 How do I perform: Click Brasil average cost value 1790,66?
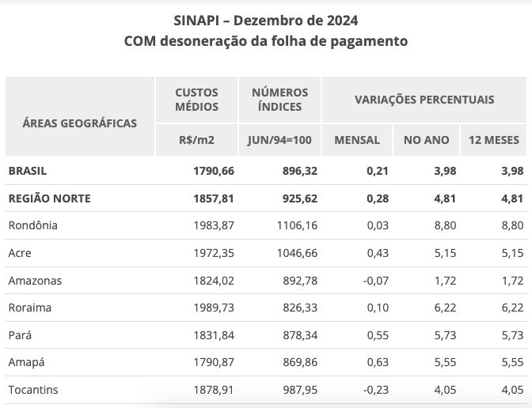click(x=213, y=171)
